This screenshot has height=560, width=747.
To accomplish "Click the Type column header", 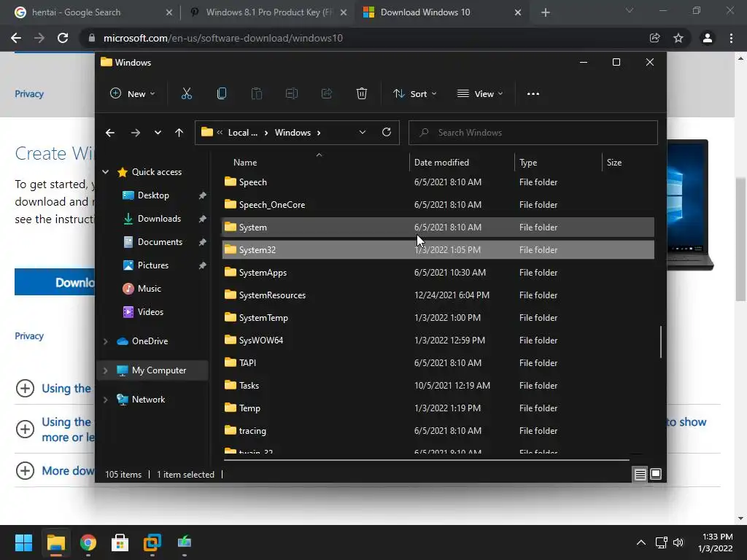I will pos(558,163).
